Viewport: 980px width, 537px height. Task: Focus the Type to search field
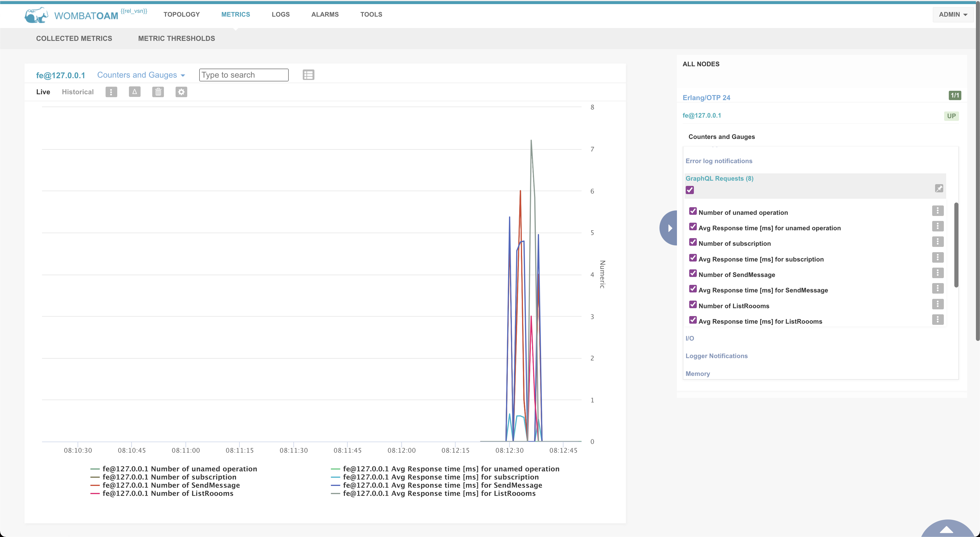pyautogui.click(x=244, y=75)
